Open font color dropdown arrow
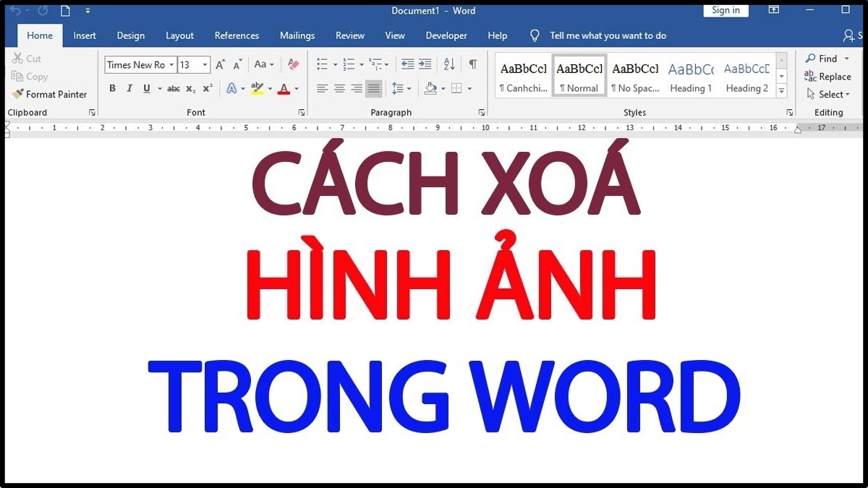This screenshot has height=488, width=868. click(x=297, y=89)
